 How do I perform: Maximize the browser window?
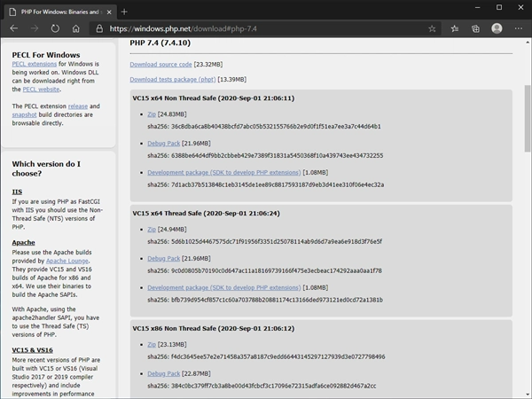click(499, 7)
